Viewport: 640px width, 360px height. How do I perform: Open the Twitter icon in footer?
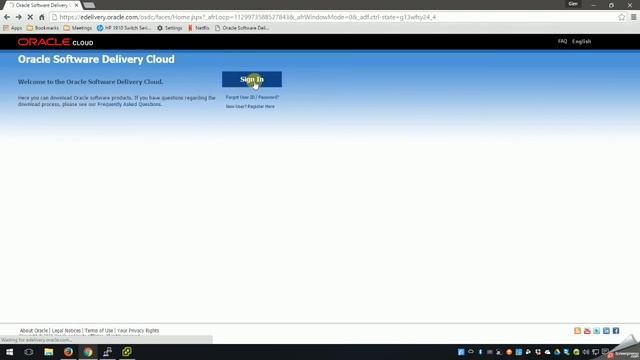[597, 331]
